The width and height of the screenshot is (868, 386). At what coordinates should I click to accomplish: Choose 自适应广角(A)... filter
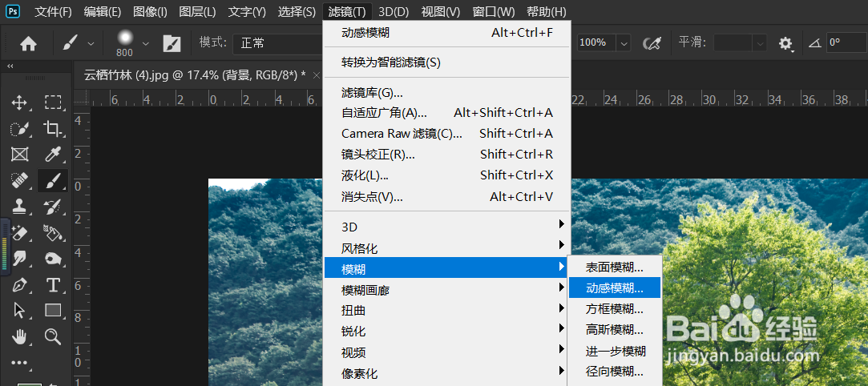tap(446, 113)
